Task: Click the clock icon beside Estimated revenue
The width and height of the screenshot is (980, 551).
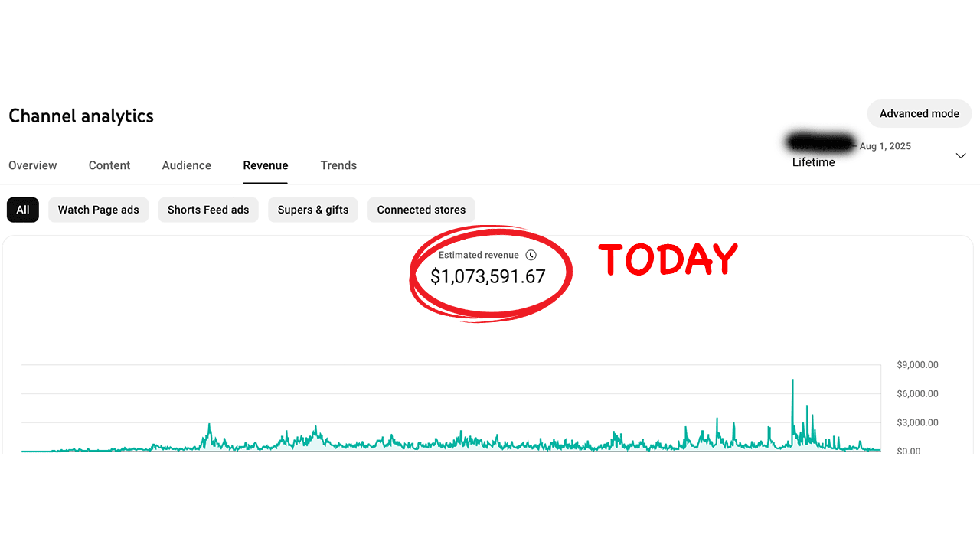Action: pyautogui.click(x=531, y=255)
